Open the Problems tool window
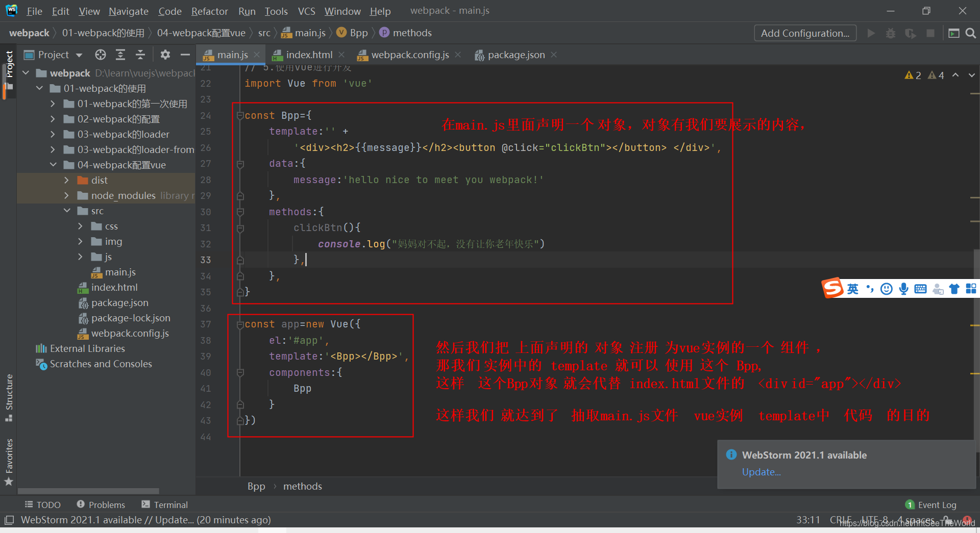This screenshot has width=980, height=533. click(101, 504)
